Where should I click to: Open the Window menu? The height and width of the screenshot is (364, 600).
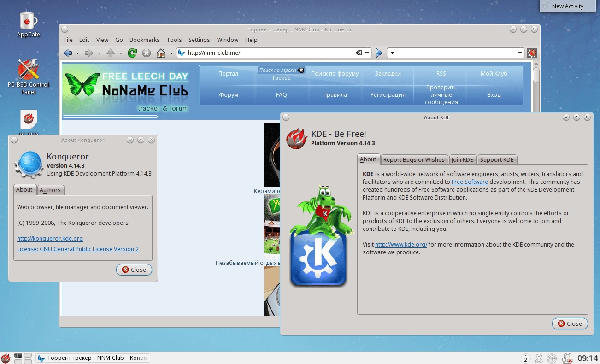click(x=228, y=40)
